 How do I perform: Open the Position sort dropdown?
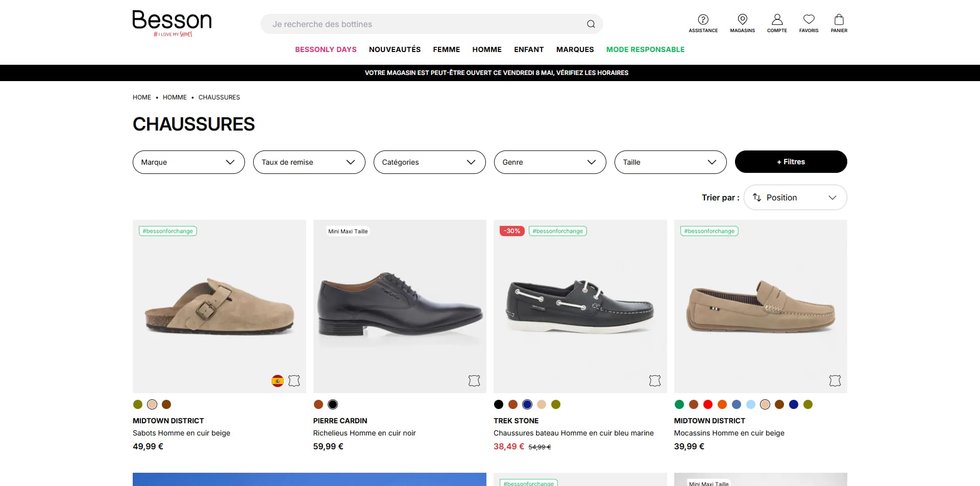click(795, 197)
